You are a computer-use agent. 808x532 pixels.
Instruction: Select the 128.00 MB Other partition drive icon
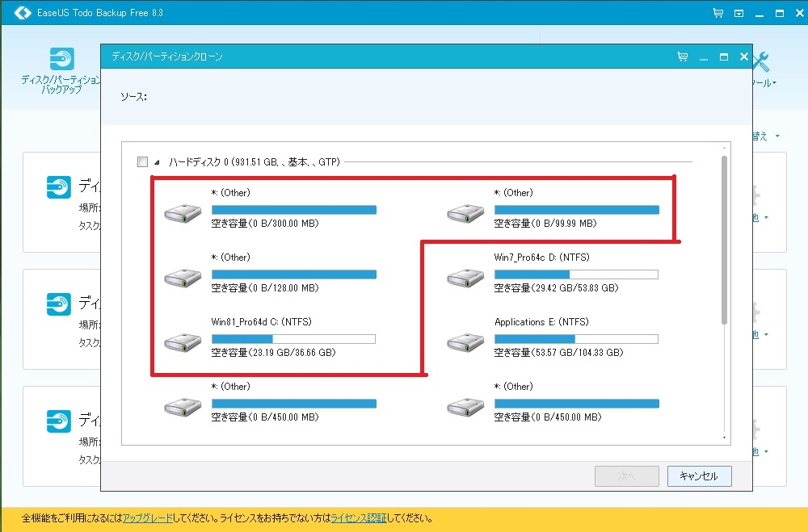[x=183, y=278]
